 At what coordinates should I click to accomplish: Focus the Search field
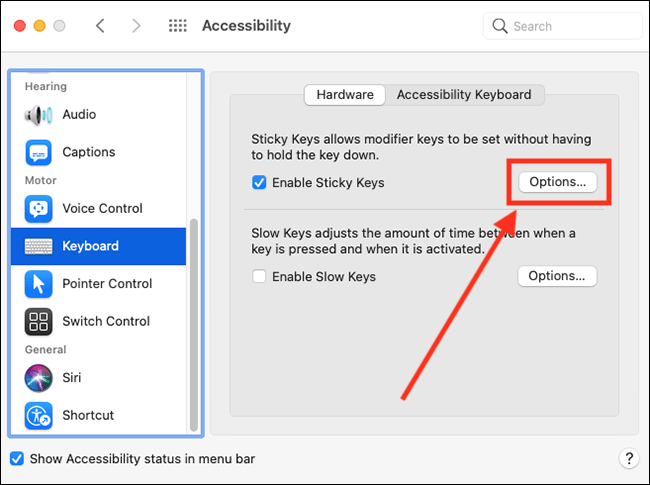[x=562, y=26]
